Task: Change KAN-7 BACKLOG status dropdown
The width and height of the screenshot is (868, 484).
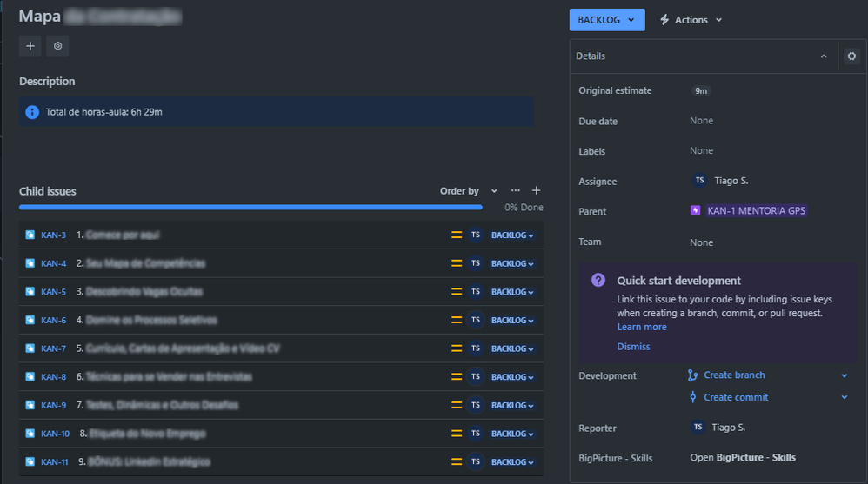Action: pyautogui.click(x=512, y=348)
